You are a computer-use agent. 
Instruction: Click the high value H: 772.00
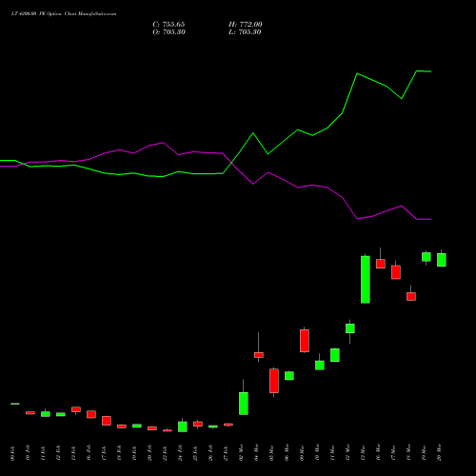point(246,25)
